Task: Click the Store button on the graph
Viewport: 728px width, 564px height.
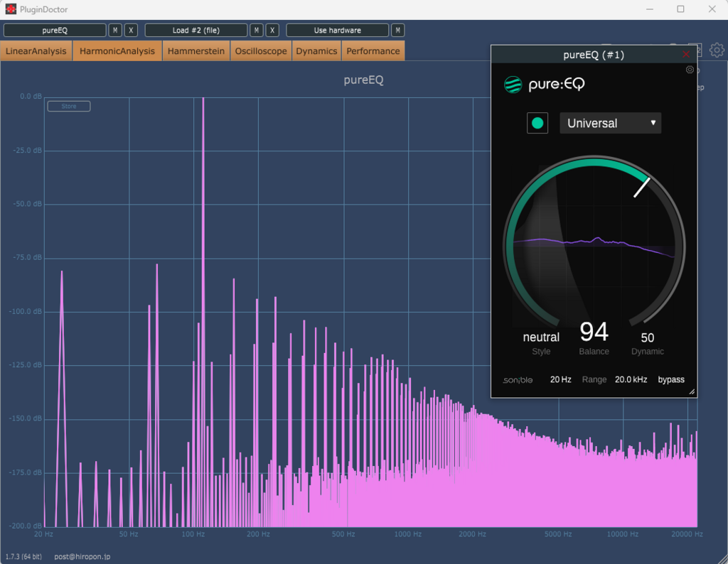Action: click(69, 107)
